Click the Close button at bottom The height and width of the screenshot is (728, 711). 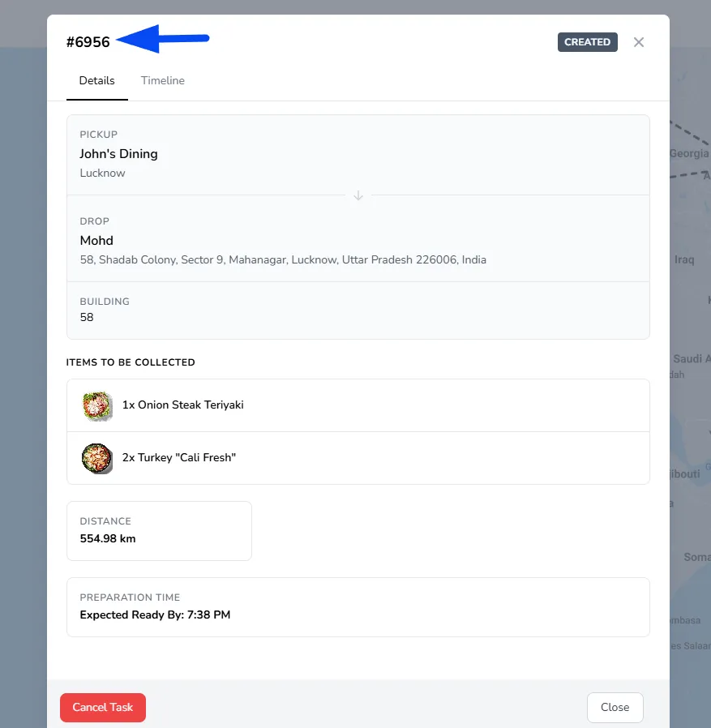pos(615,707)
